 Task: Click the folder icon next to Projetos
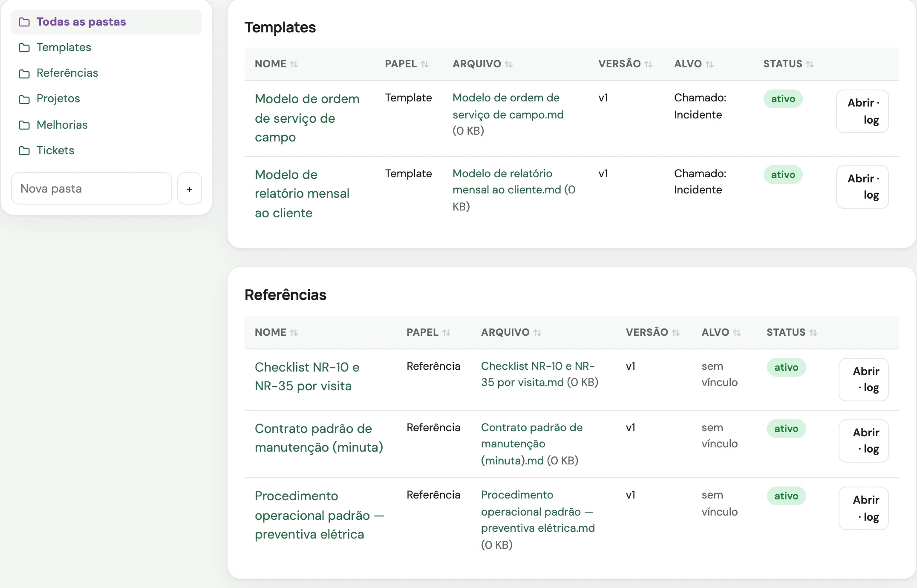click(x=24, y=99)
